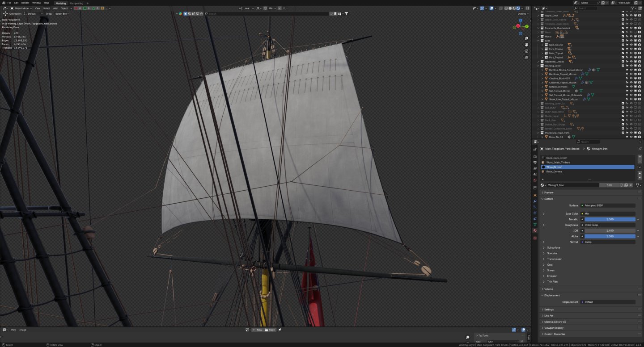Open the Modifiers wrench tab icon
644x347 pixels.
tap(535, 201)
